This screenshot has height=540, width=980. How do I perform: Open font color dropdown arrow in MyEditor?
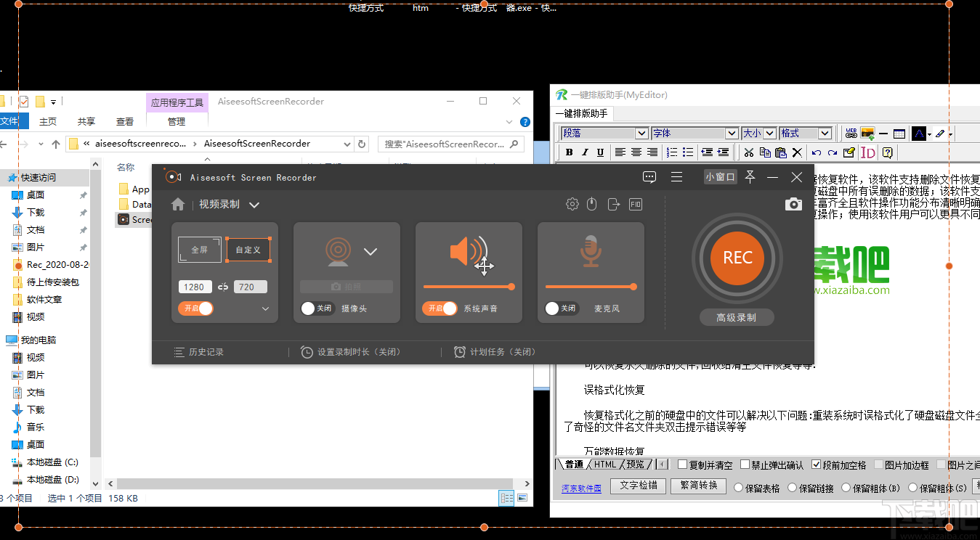click(930, 134)
